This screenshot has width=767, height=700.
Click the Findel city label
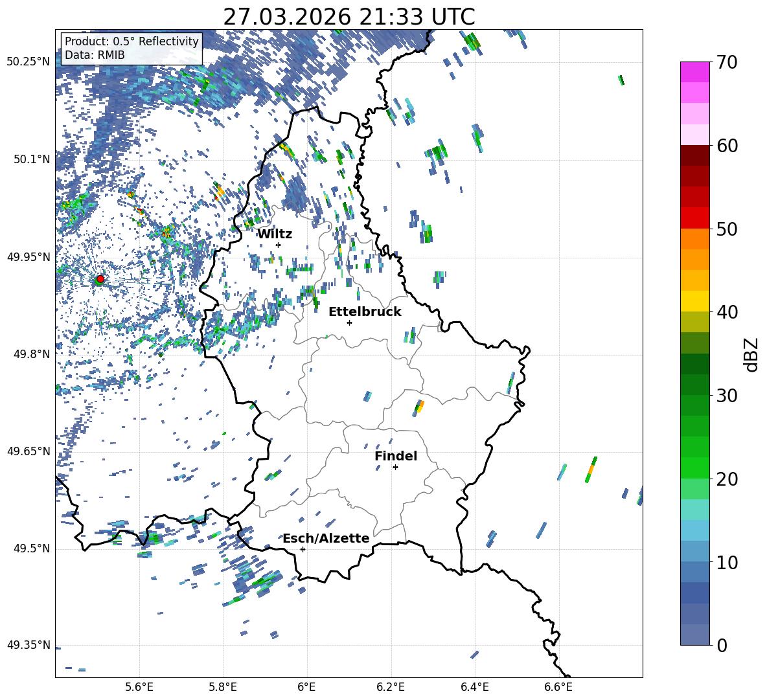[x=396, y=456]
